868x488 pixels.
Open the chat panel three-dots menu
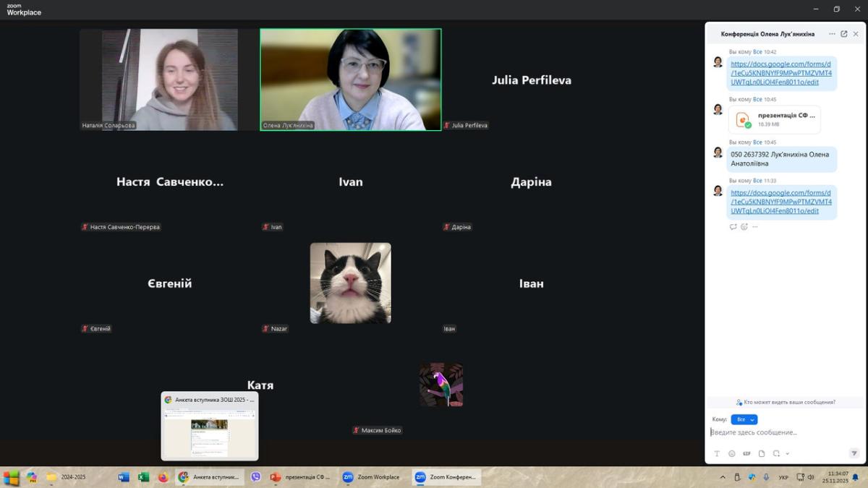coord(832,34)
